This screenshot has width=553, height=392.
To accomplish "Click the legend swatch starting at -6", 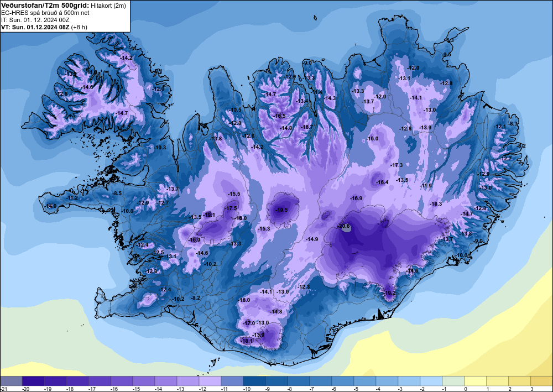I will click(x=343, y=381).
